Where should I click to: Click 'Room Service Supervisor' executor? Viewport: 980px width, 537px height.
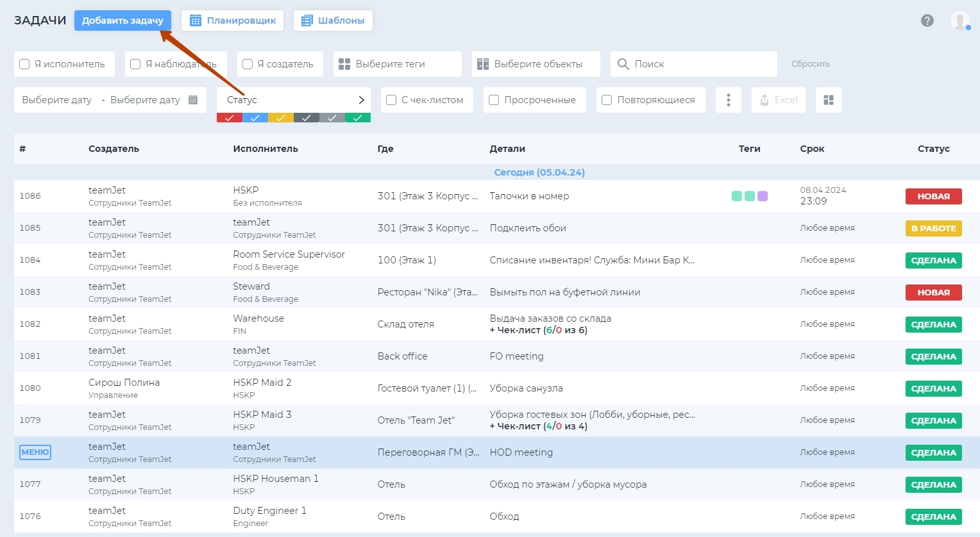(289, 254)
